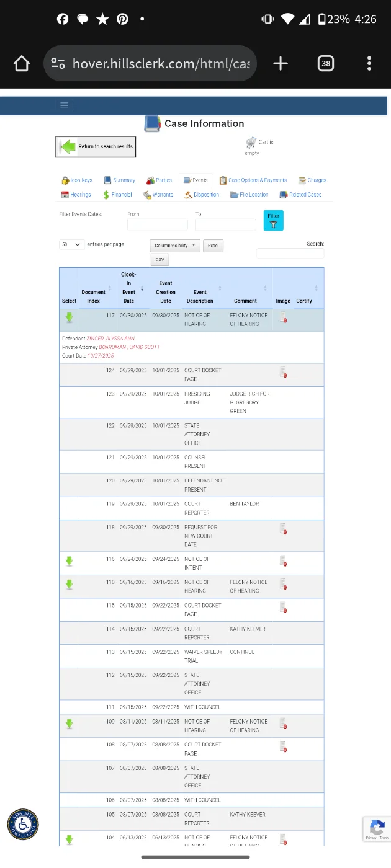Screen dimensions: 391x868
Task: Expand the Column visibility dropdown
Action: tap(175, 246)
